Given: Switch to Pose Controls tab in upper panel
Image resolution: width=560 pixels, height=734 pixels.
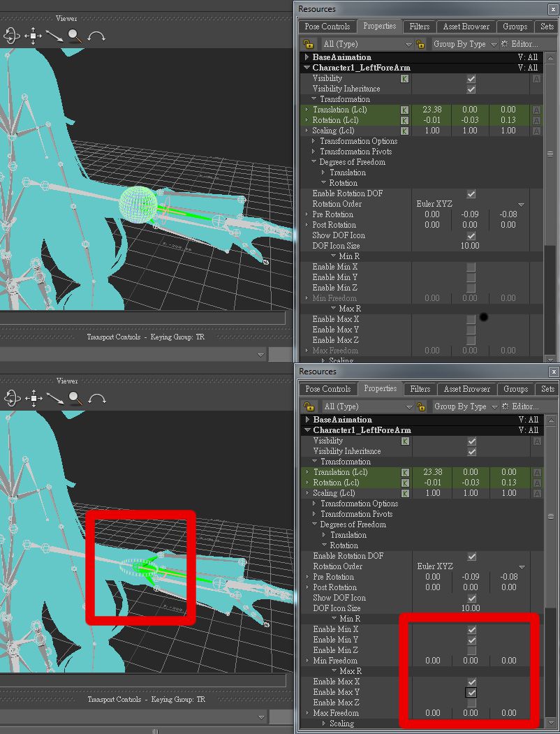Looking at the screenshot, I should (x=327, y=27).
